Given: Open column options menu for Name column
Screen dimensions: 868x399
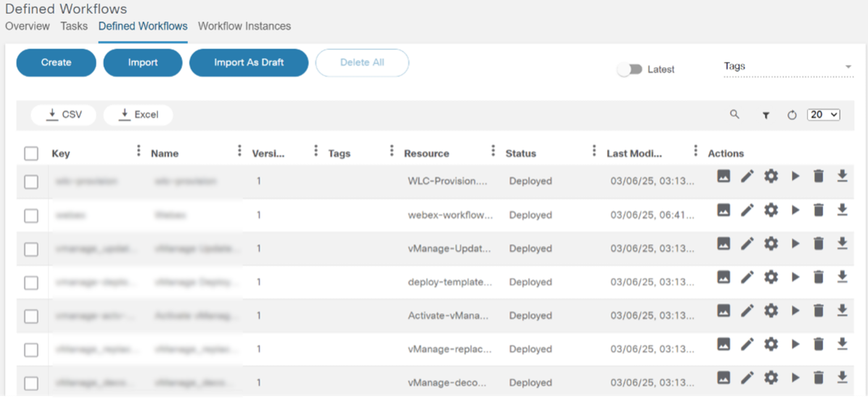Looking at the screenshot, I should pyautogui.click(x=239, y=151).
